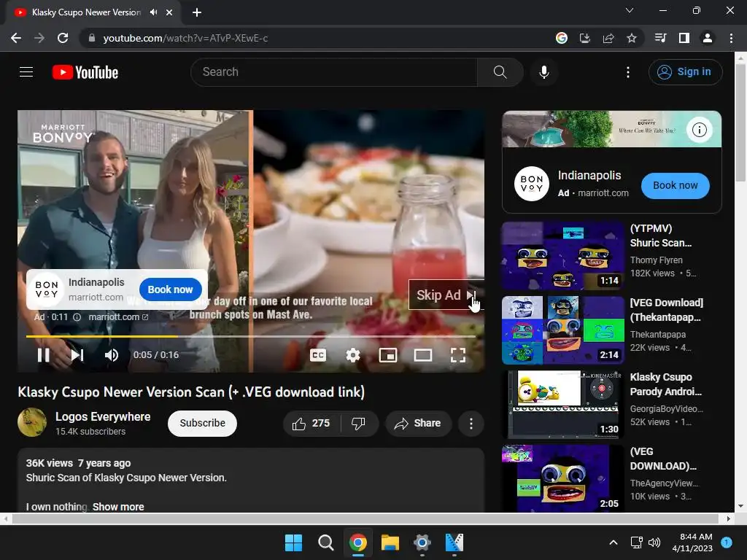
Task: Pause the video with the pause button
Action: click(43, 355)
